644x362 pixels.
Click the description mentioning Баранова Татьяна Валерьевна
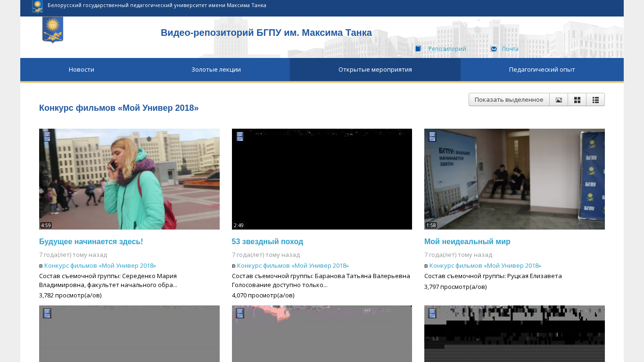(x=321, y=280)
